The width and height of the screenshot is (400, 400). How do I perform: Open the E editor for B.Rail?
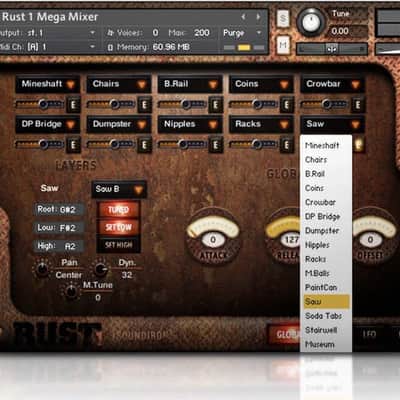tap(216, 105)
